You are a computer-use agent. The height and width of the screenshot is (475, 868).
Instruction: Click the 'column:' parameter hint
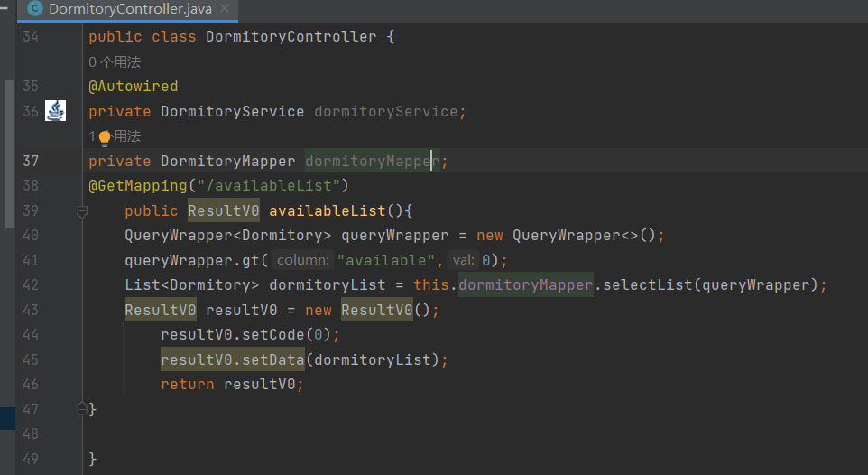[x=302, y=260]
